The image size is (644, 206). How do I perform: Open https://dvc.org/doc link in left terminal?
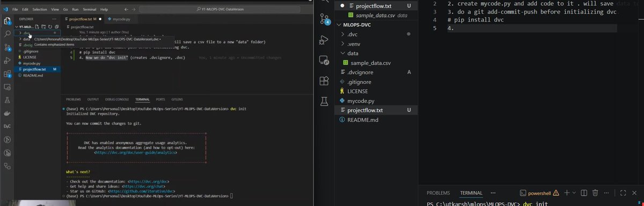[149, 181]
